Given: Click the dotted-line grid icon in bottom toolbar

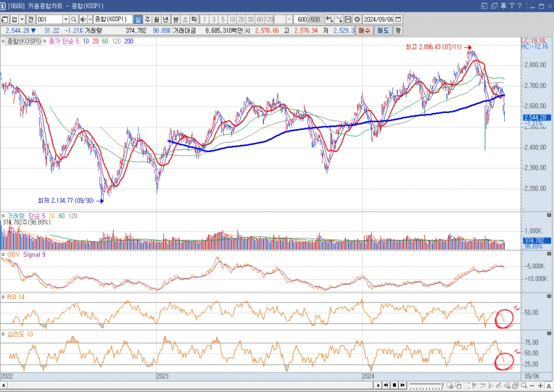Looking at the screenshot, I should click(x=466, y=385).
